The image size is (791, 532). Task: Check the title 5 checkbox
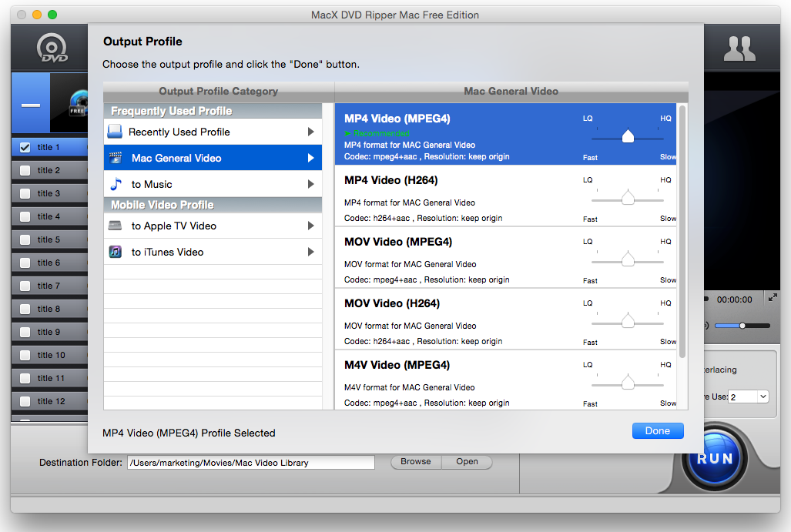tap(25, 240)
